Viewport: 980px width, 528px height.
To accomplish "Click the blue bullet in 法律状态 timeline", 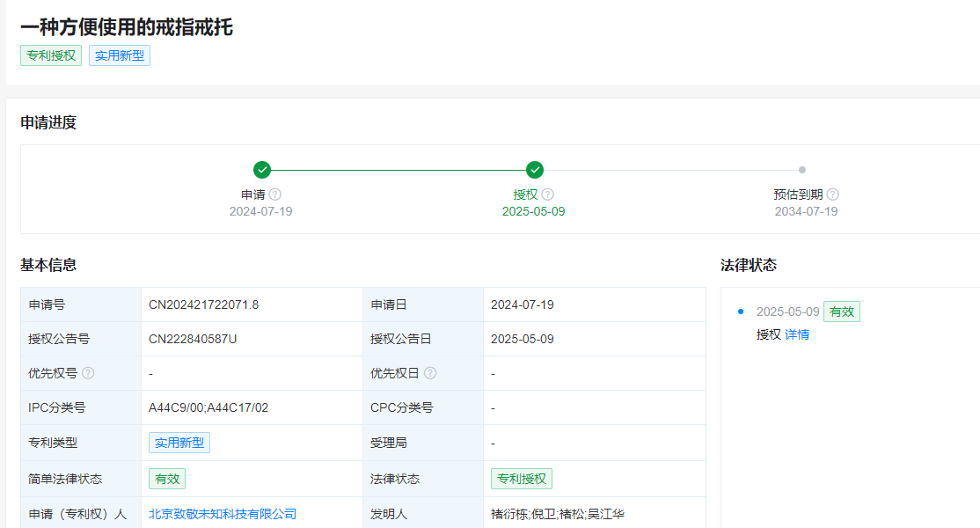I will point(740,312).
